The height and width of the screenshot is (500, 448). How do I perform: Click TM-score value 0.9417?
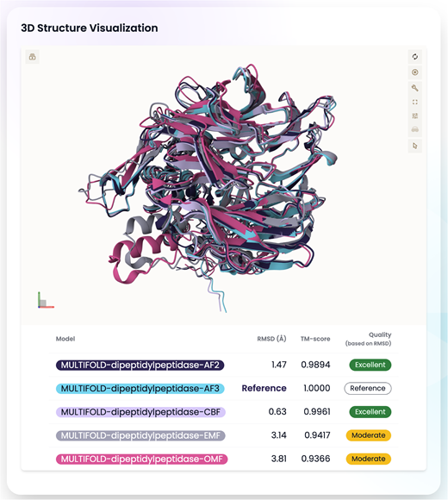click(x=317, y=435)
